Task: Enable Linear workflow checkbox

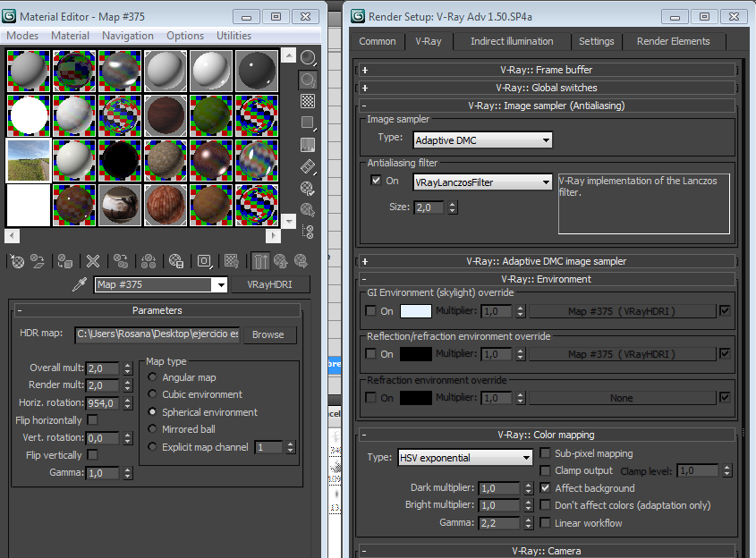Action: (x=545, y=523)
